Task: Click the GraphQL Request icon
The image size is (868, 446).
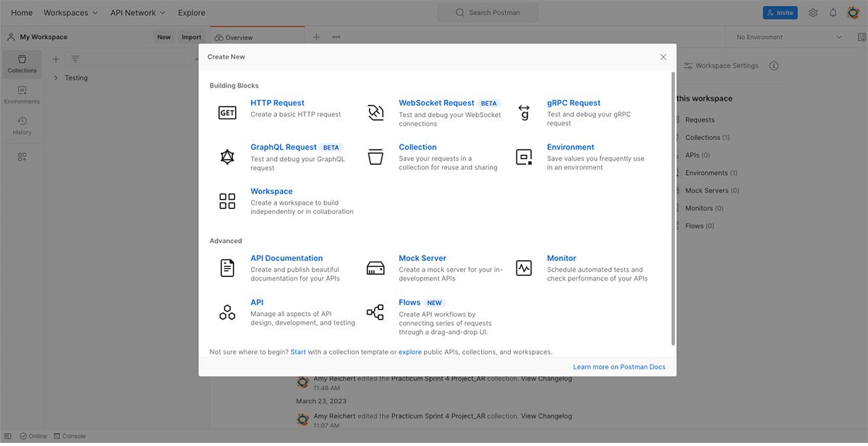Action: coord(227,157)
